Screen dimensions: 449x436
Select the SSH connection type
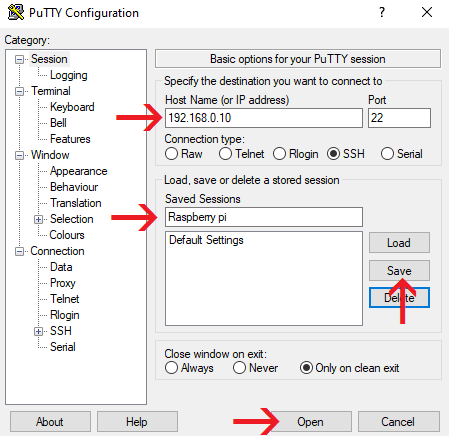333,154
